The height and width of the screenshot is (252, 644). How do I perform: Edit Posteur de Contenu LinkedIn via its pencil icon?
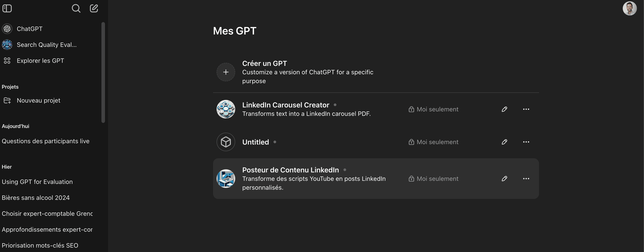(504, 179)
